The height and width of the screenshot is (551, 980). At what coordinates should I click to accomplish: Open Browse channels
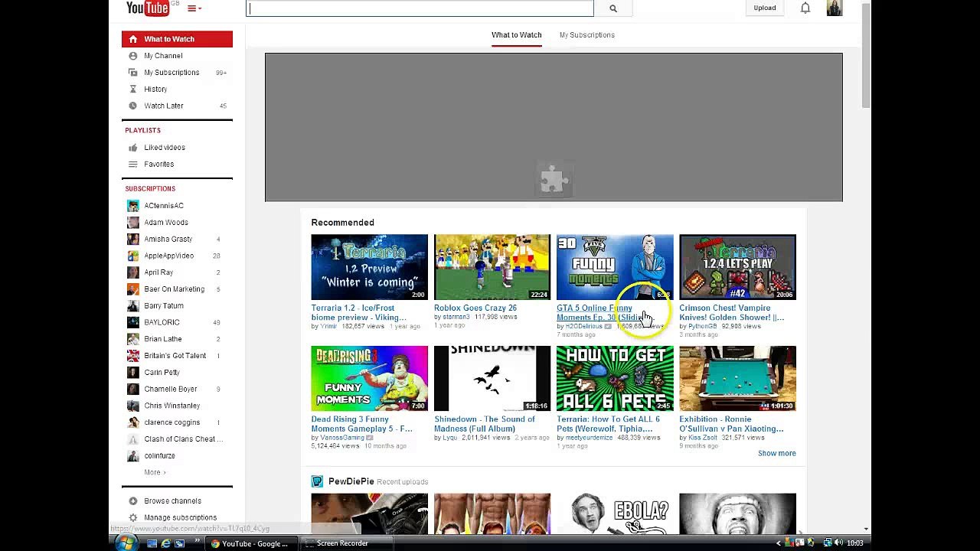click(x=172, y=501)
